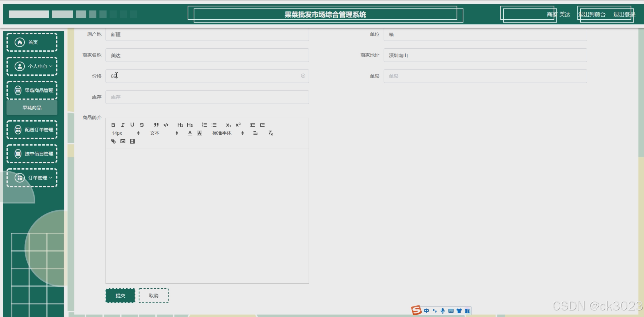This screenshot has width=644, height=317.
Task: Select the 果蔬商品 submenu item
Action: (32, 108)
